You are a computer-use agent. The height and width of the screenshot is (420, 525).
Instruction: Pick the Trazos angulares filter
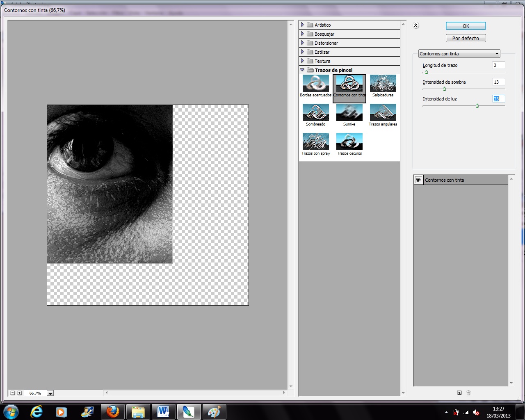click(x=383, y=112)
